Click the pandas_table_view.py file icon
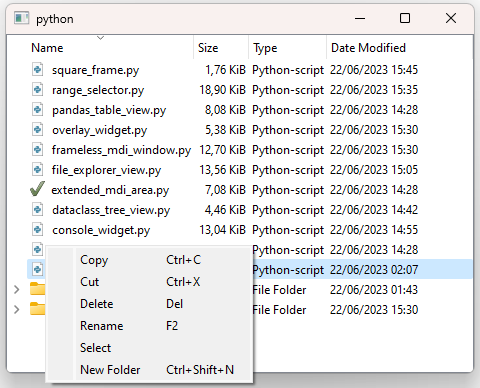 point(37,110)
